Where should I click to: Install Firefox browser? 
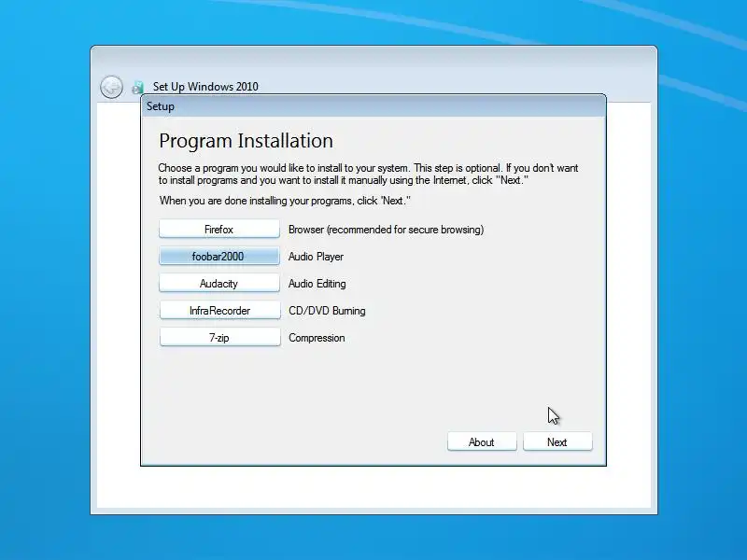(219, 229)
